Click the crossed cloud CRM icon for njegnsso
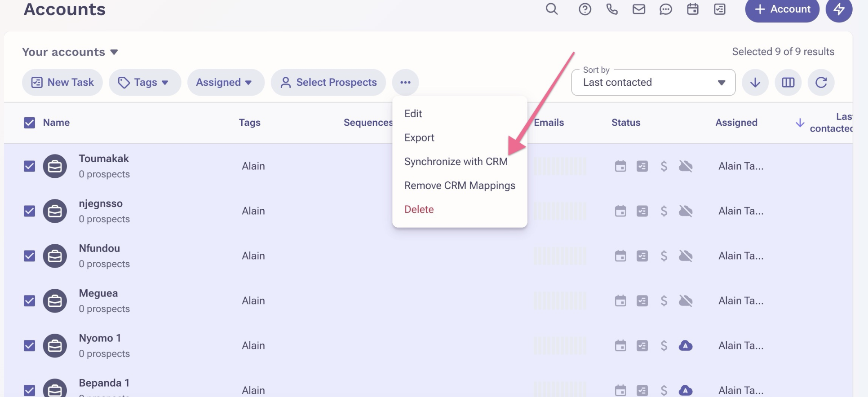Image resolution: width=868 pixels, height=397 pixels. click(686, 211)
